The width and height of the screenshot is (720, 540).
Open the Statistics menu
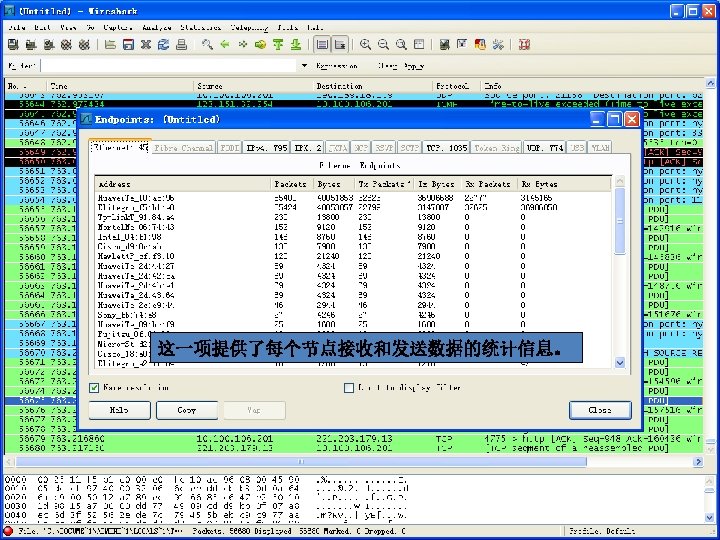pyautogui.click(x=201, y=28)
